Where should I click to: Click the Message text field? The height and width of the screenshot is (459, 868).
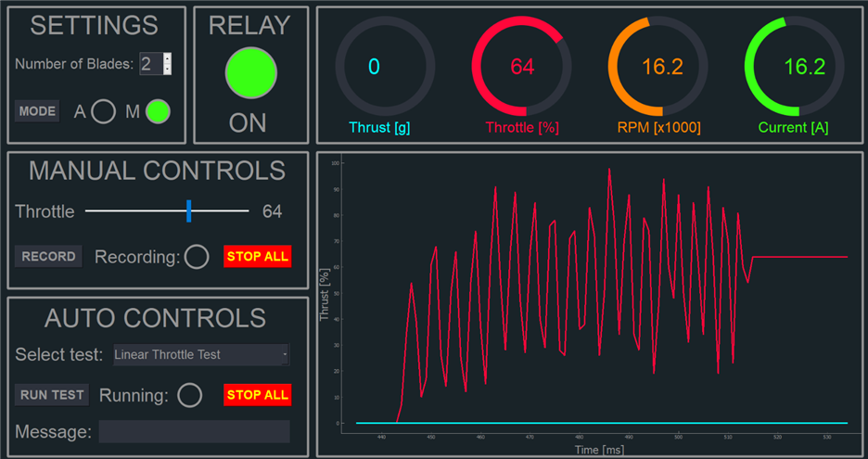195,431
